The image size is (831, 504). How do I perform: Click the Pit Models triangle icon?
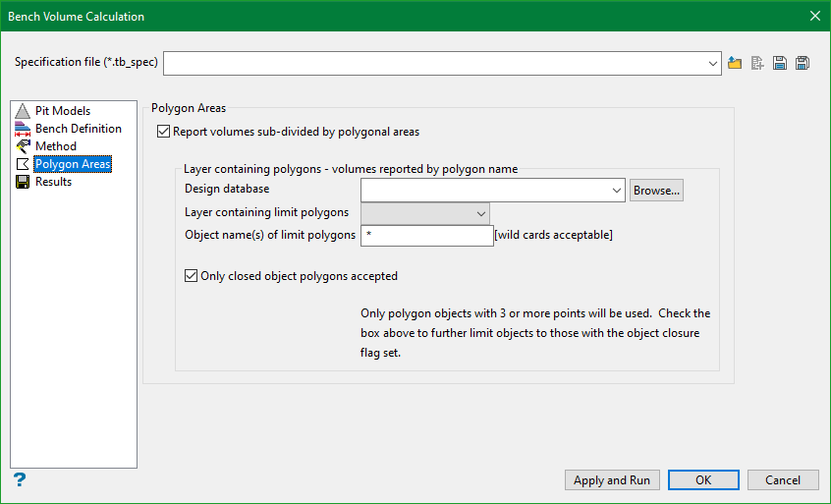24,111
